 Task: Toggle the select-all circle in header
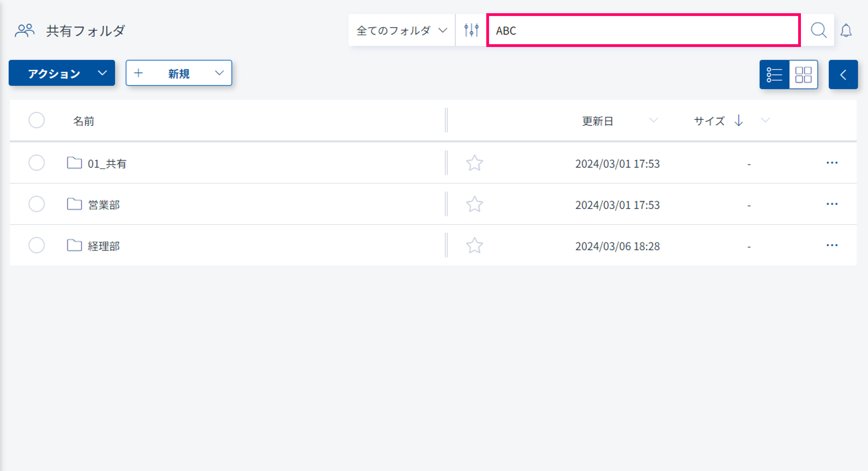click(36, 120)
